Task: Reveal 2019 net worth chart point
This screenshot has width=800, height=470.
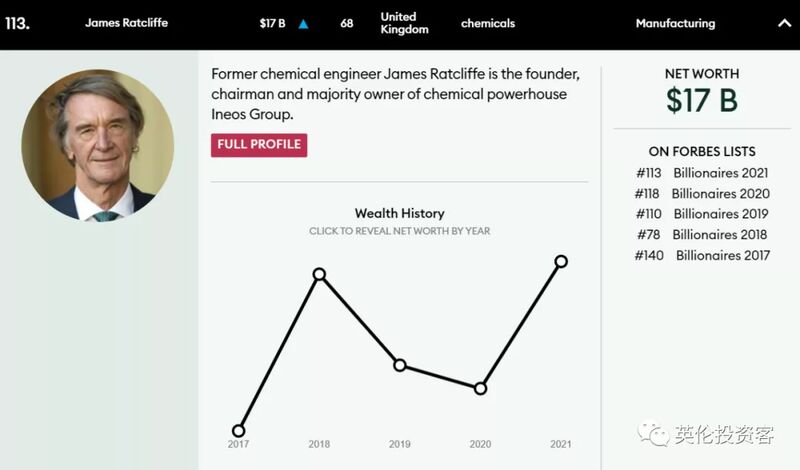Action: (x=399, y=365)
